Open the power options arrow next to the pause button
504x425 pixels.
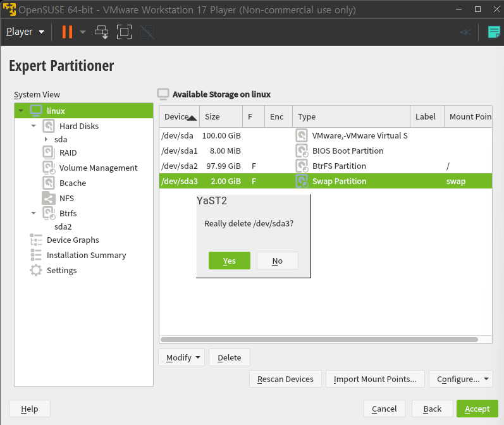83,32
